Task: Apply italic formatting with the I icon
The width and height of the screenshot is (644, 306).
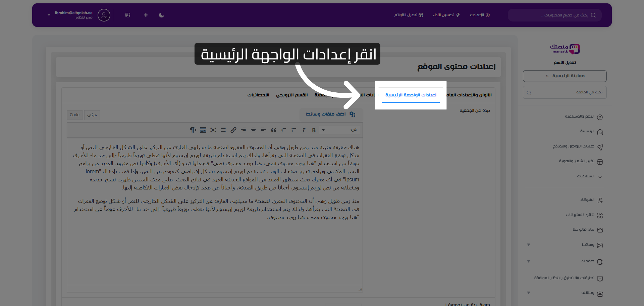Action: click(x=304, y=130)
